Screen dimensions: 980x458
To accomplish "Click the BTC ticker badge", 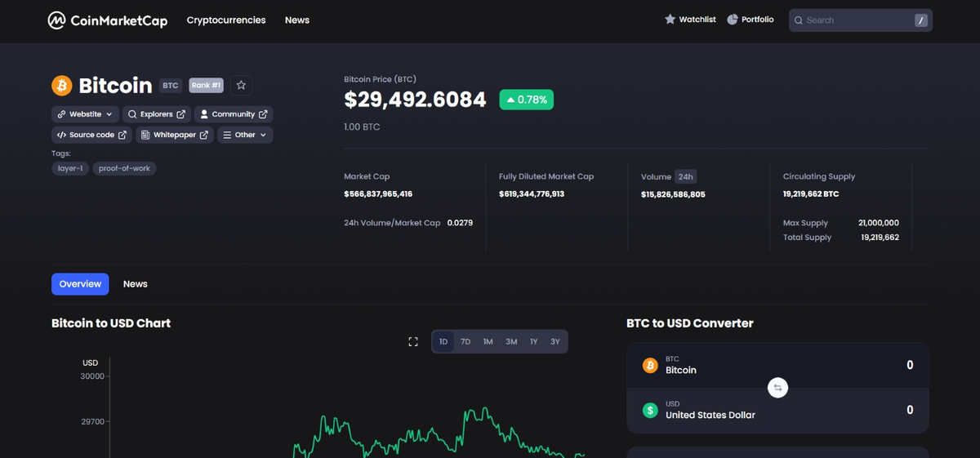I will (x=171, y=85).
